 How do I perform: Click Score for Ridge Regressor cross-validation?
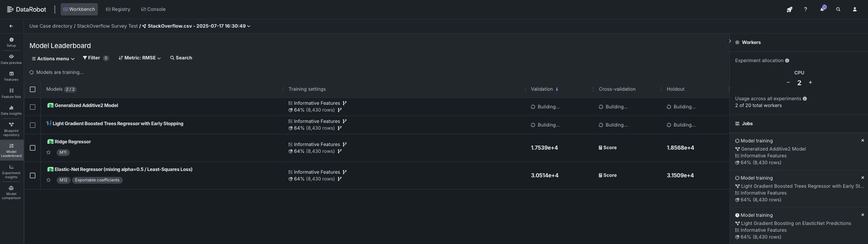coord(608,148)
